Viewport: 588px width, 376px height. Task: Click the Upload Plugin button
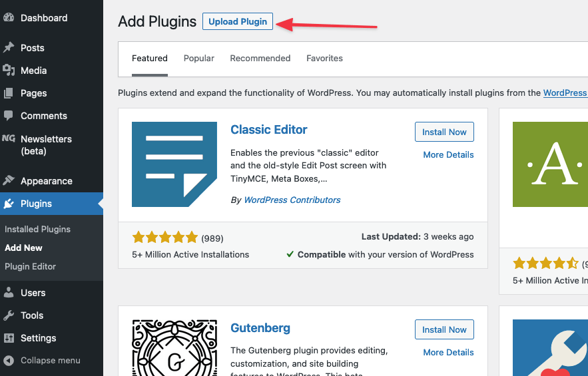pos(238,22)
